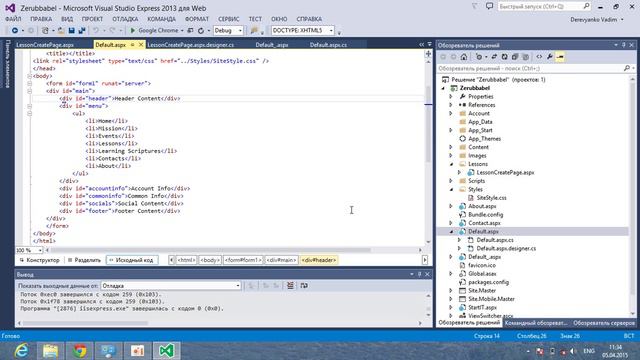Click the Исходный код view button

coord(131,260)
